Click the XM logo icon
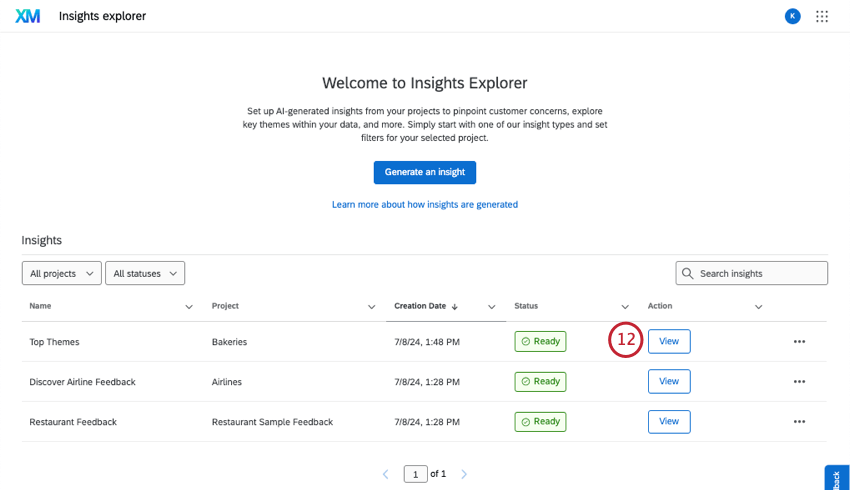 (28, 16)
